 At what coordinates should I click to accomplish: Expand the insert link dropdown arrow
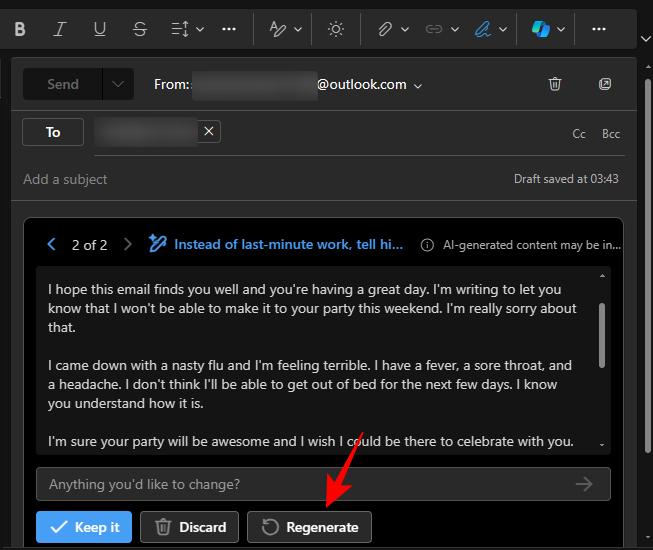coord(455,30)
